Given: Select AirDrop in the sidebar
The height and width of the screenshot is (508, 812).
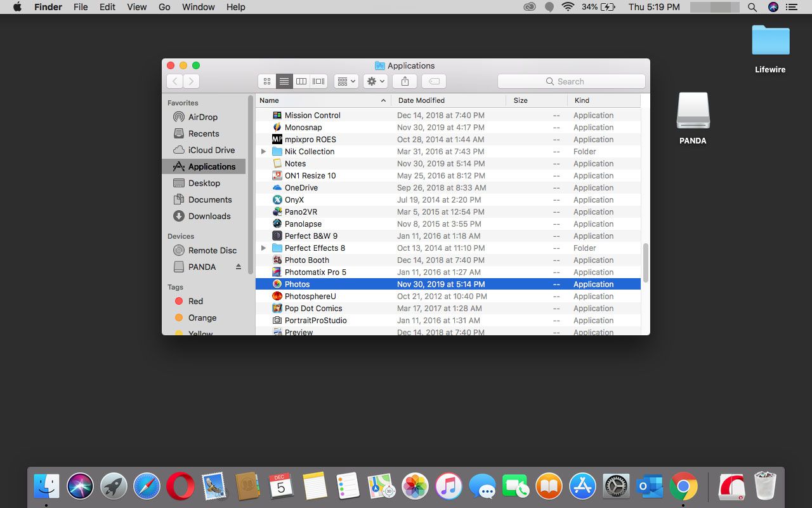Looking at the screenshot, I should [x=204, y=117].
